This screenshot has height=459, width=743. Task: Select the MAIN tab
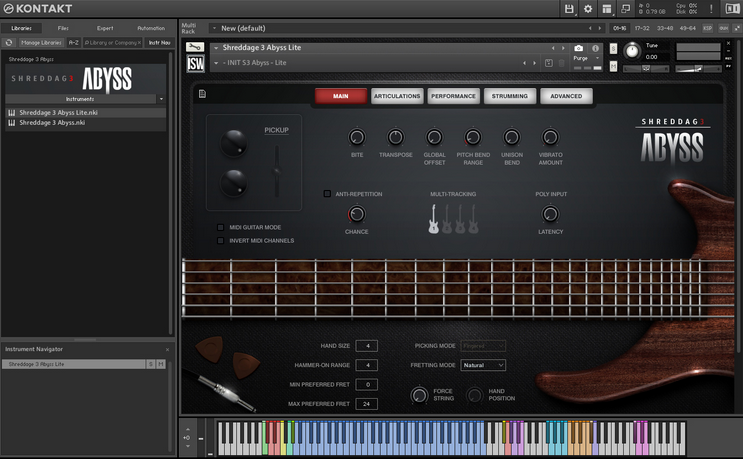pos(341,96)
